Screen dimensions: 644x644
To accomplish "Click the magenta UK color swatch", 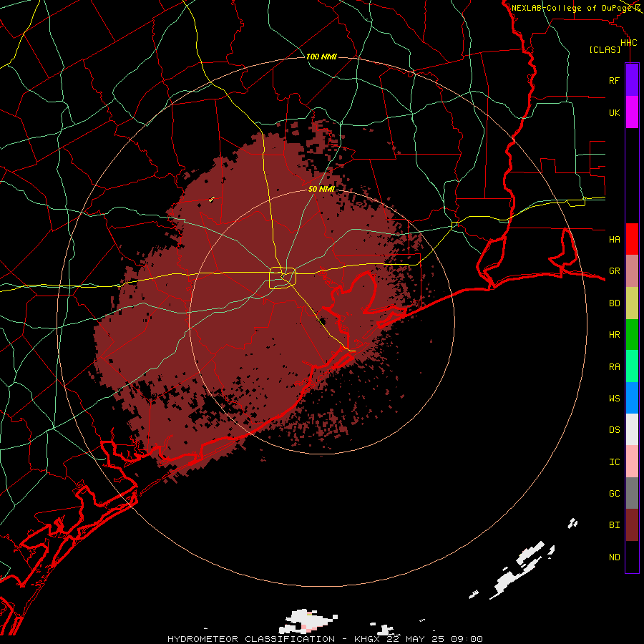I will 632,112.
